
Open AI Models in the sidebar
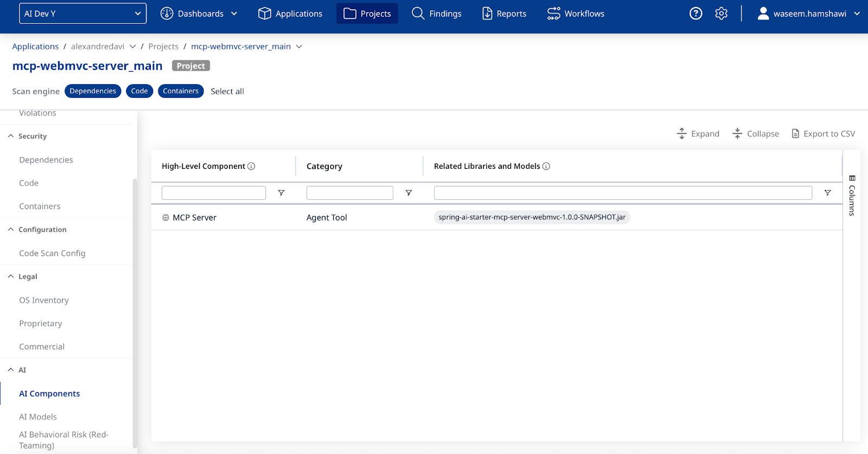point(38,417)
